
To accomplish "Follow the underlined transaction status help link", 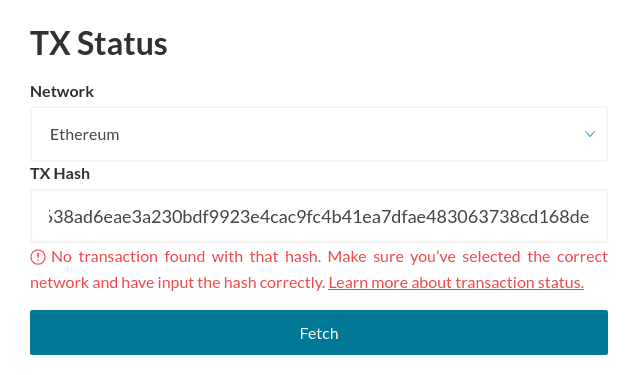I will (456, 283).
